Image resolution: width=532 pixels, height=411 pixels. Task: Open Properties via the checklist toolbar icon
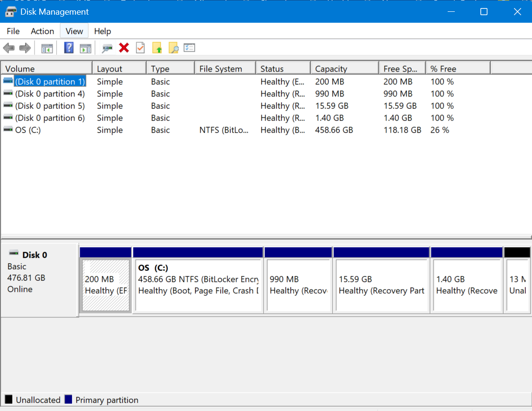pyautogui.click(x=189, y=47)
